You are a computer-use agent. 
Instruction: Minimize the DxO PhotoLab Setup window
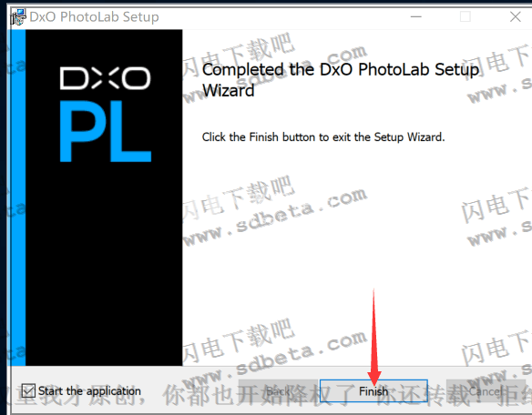click(416, 16)
